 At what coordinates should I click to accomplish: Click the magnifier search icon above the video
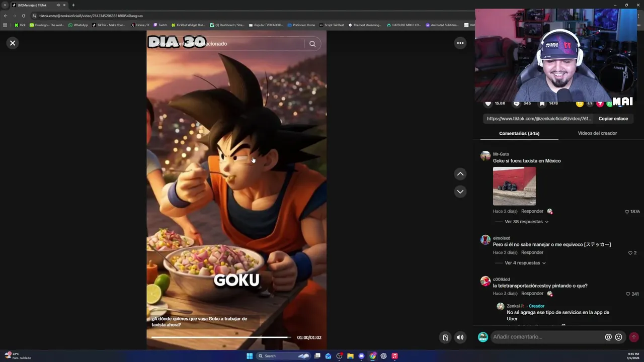(312, 44)
